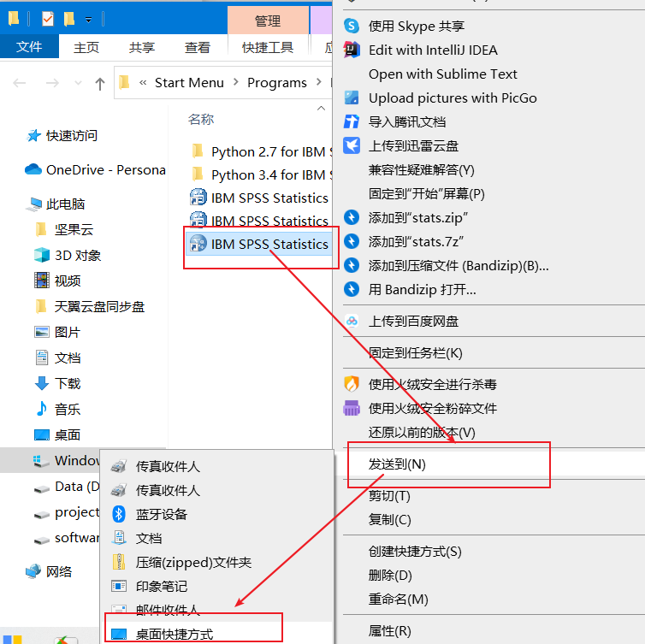Screen dimensions: 645x644
Task: Expand the chevron after Start Menu breadcrumb
Action: click(236, 82)
